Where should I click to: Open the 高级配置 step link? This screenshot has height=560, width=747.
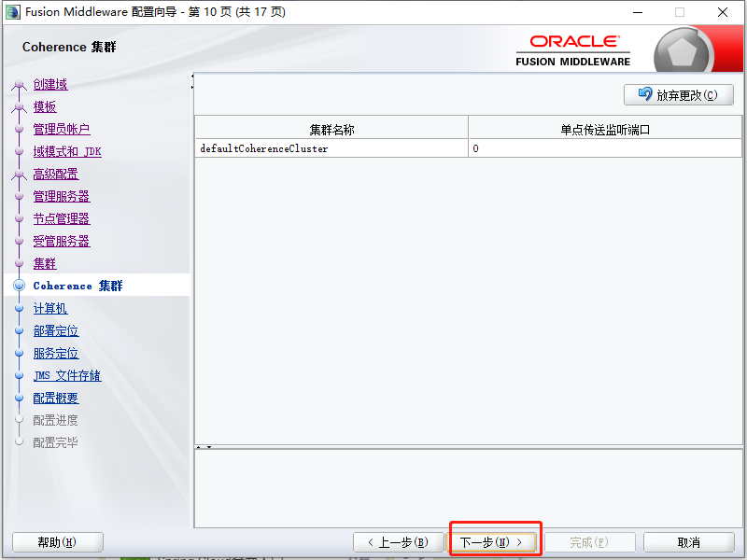tap(56, 174)
